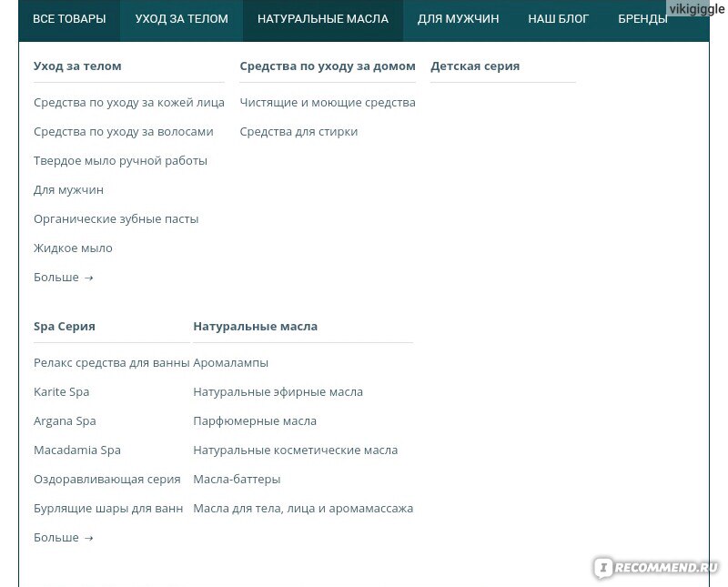Click the Spa Серия heading
This screenshot has width=728, height=587.
[x=64, y=327]
